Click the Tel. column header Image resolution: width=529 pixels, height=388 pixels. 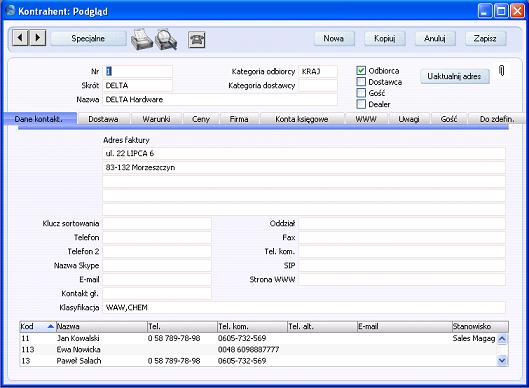pyautogui.click(x=182, y=326)
